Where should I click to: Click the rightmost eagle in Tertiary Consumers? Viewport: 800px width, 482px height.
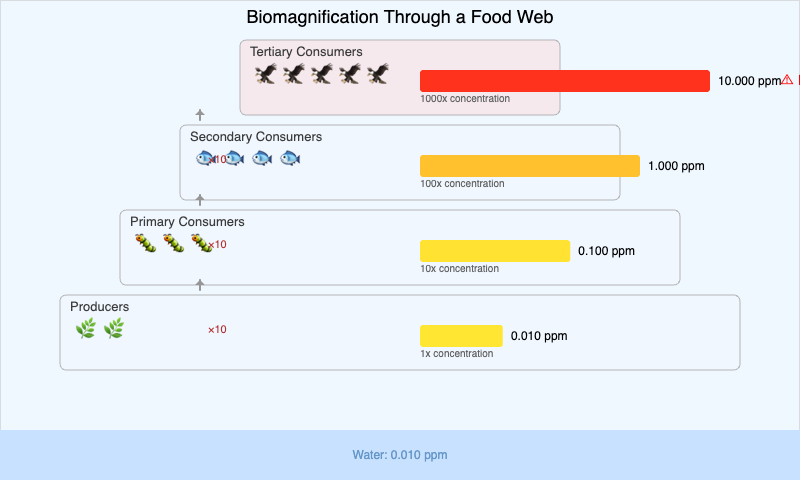377,74
